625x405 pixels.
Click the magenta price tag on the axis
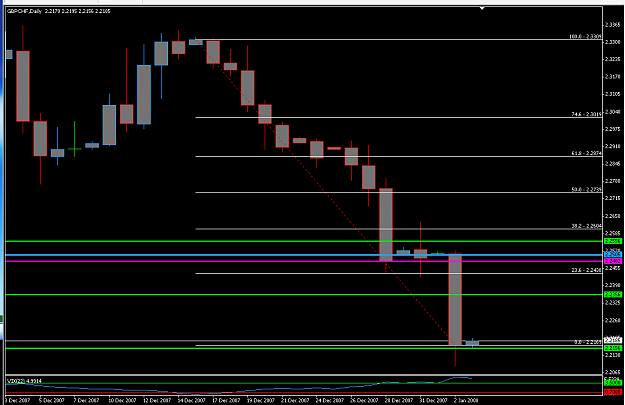[x=613, y=261]
